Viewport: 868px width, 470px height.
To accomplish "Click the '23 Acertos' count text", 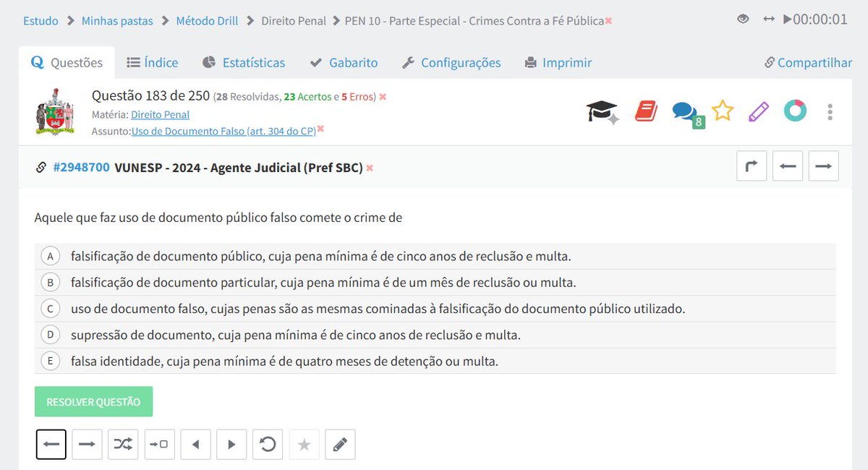I will coord(307,97).
